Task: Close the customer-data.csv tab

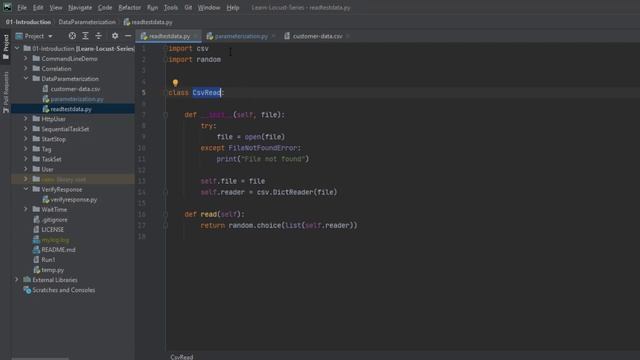Action: 348,36
